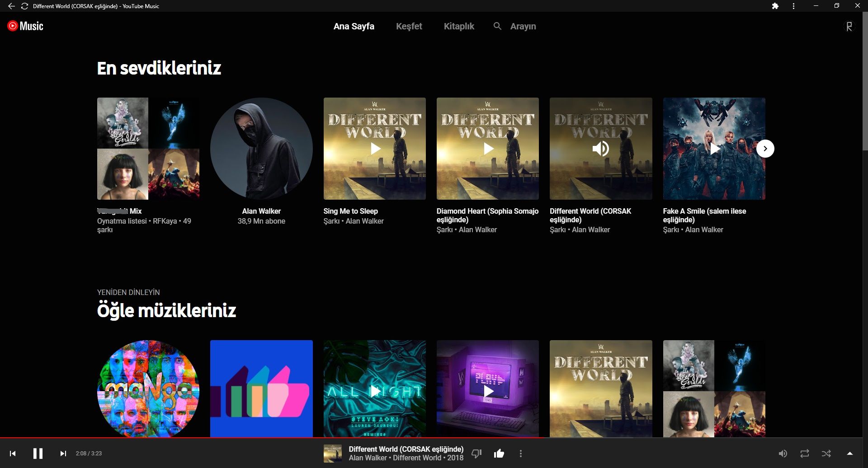Minimize the YouTube Music window
The image size is (868, 468).
(816, 6)
